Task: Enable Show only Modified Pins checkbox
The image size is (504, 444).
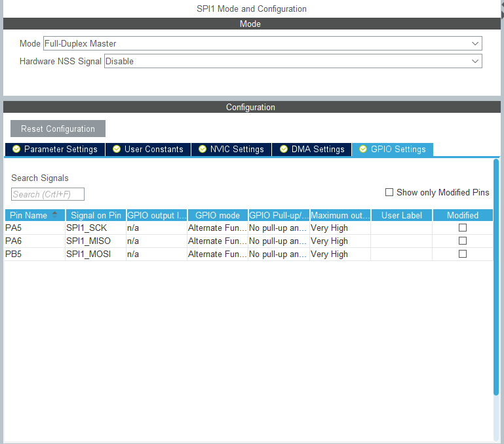Action: (x=389, y=192)
